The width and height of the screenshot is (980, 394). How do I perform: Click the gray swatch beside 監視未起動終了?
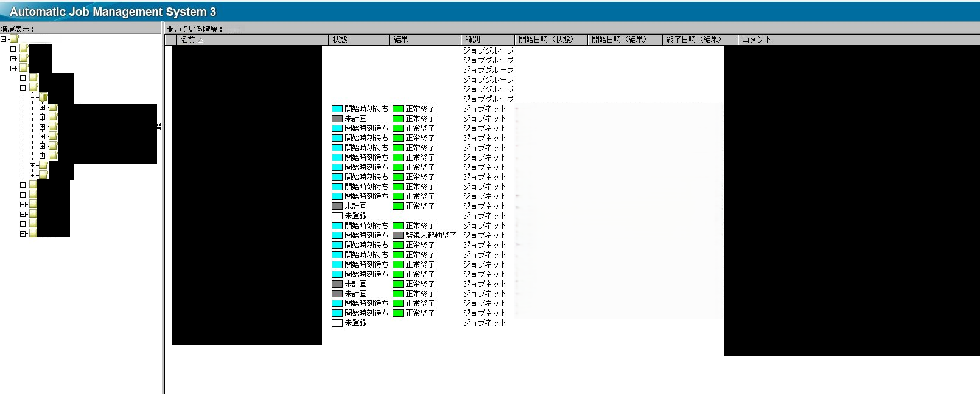398,235
